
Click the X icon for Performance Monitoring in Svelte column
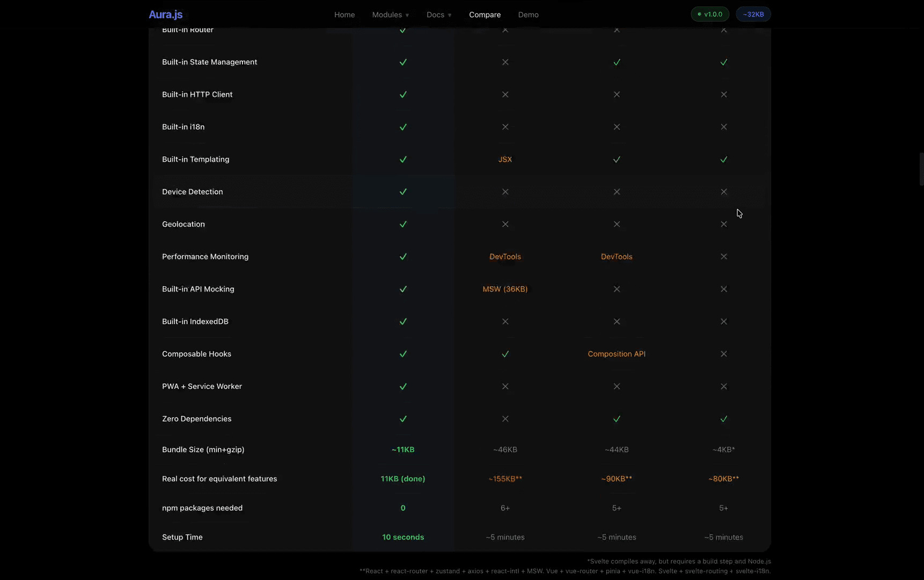[723, 257]
